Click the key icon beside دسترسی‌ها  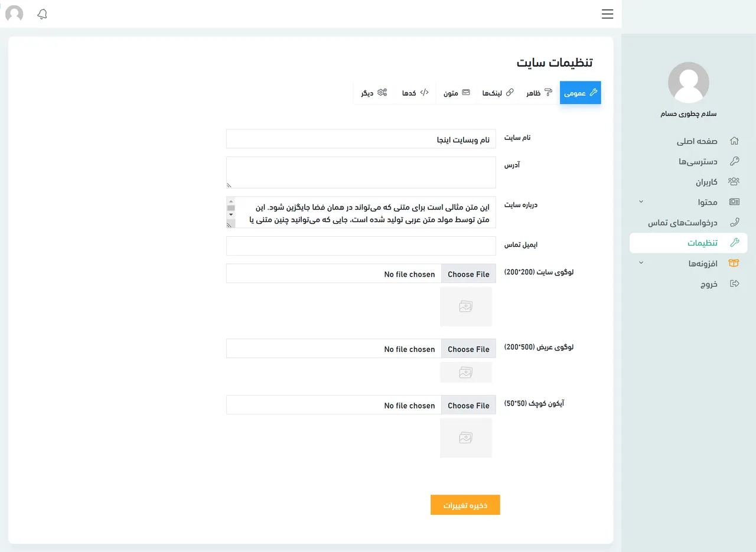point(734,161)
